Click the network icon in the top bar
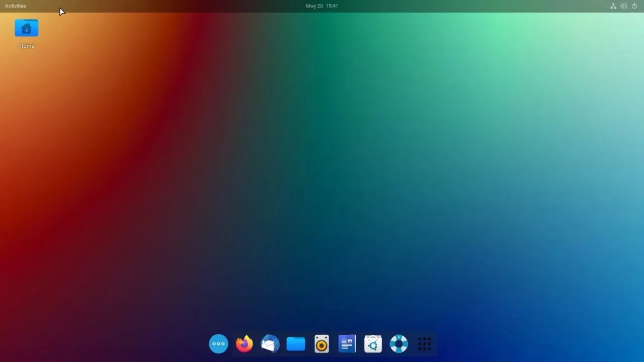Screen dimensions: 644x362 coord(613,6)
